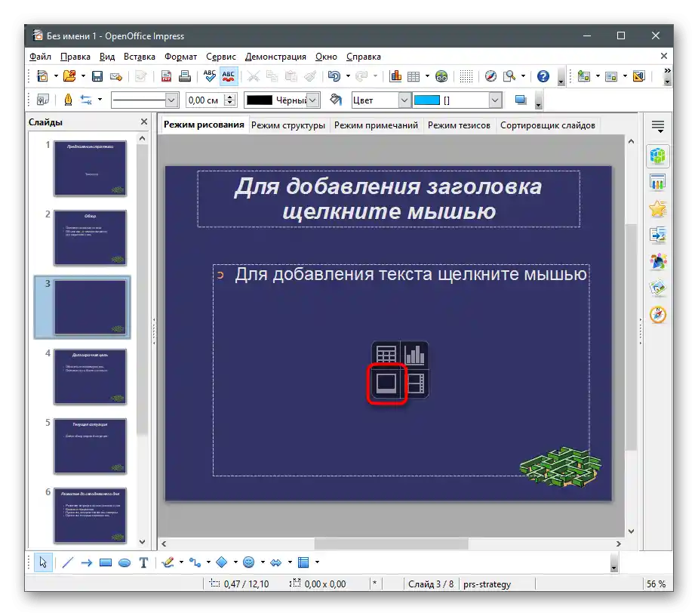Viewport: 698px width, 616px height.
Task: Open the area style Цвет dropdown
Action: [x=404, y=100]
